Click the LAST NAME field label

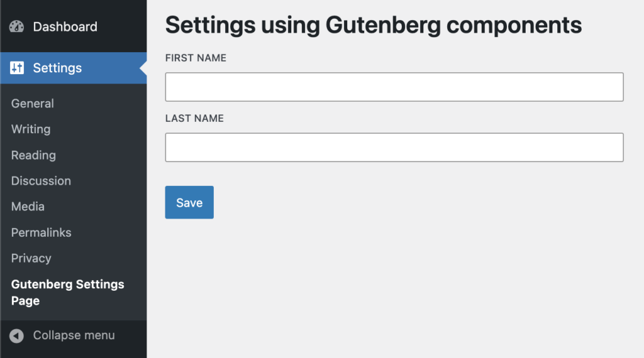(194, 118)
